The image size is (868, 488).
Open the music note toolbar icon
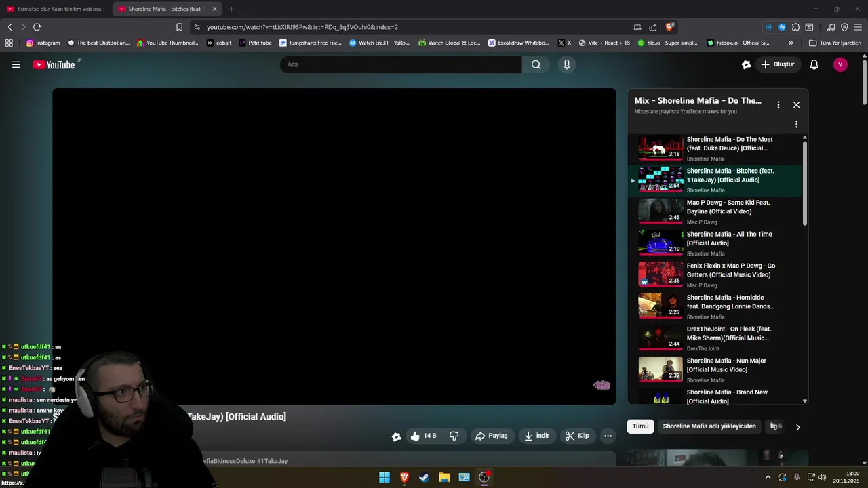831,27
